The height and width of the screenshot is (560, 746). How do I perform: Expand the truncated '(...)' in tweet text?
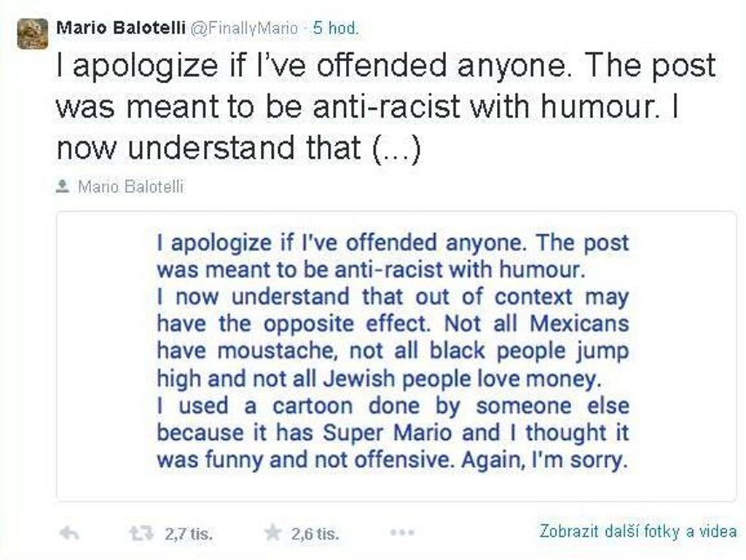[396, 149]
